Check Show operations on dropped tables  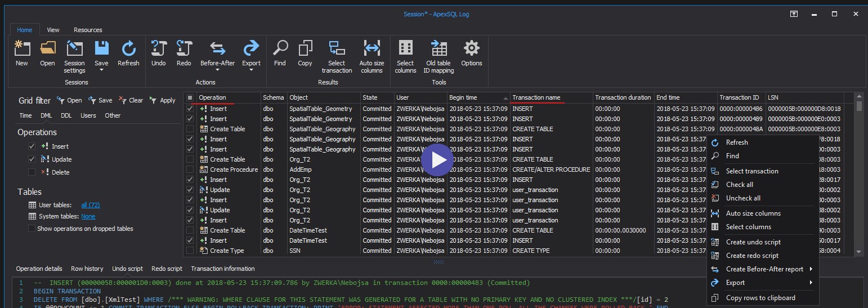[32, 229]
